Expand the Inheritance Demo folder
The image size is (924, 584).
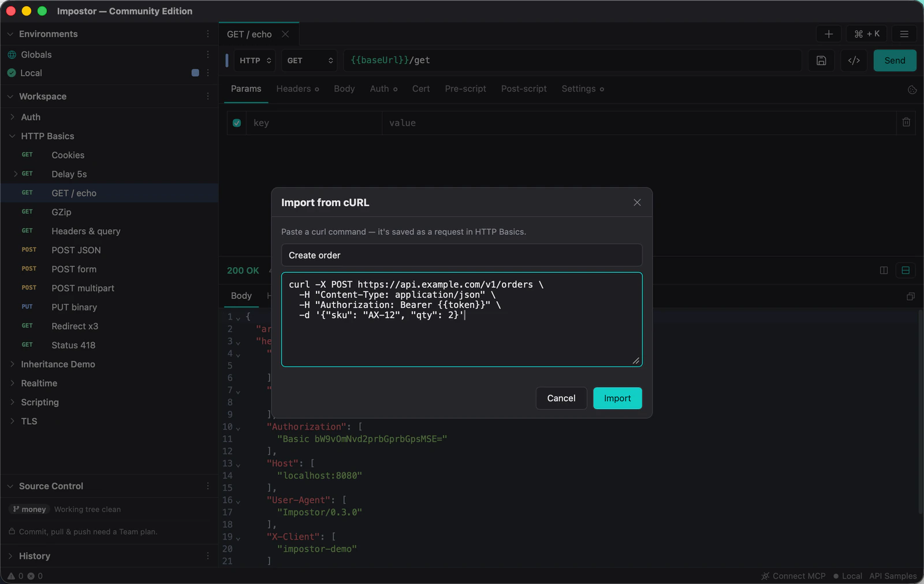point(12,364)
